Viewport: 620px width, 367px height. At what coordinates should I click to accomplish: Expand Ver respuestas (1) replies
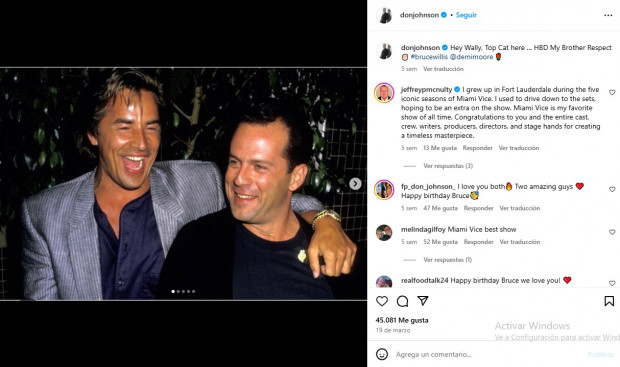(448, 260)
